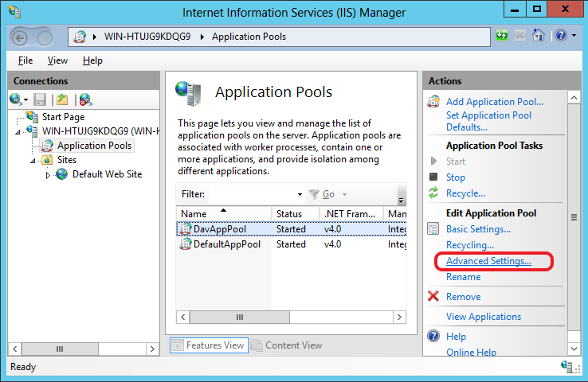The height and width of the screenshot is (382, 588).
Task: Click Actions pane scroll down arrow
Action: coord(574,349)
